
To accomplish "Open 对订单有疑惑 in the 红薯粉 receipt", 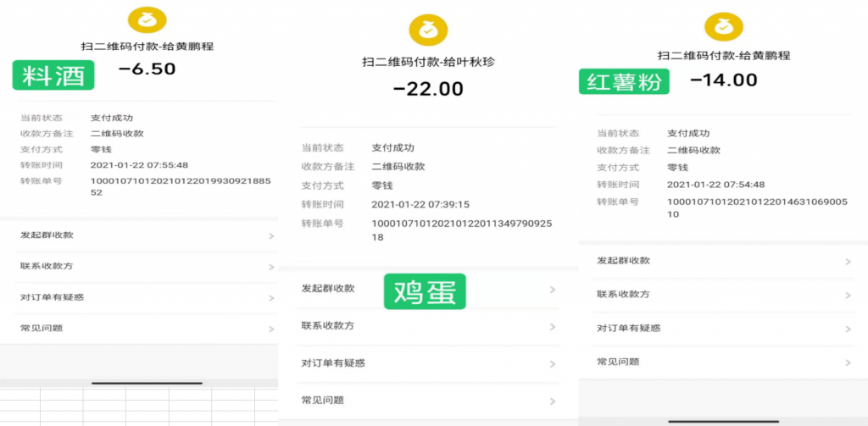I will tap(628, 328).
